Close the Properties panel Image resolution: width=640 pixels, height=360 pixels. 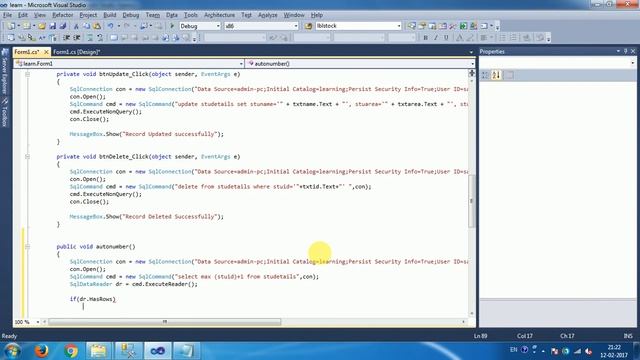pyautogui.click(x=633, y=51)
